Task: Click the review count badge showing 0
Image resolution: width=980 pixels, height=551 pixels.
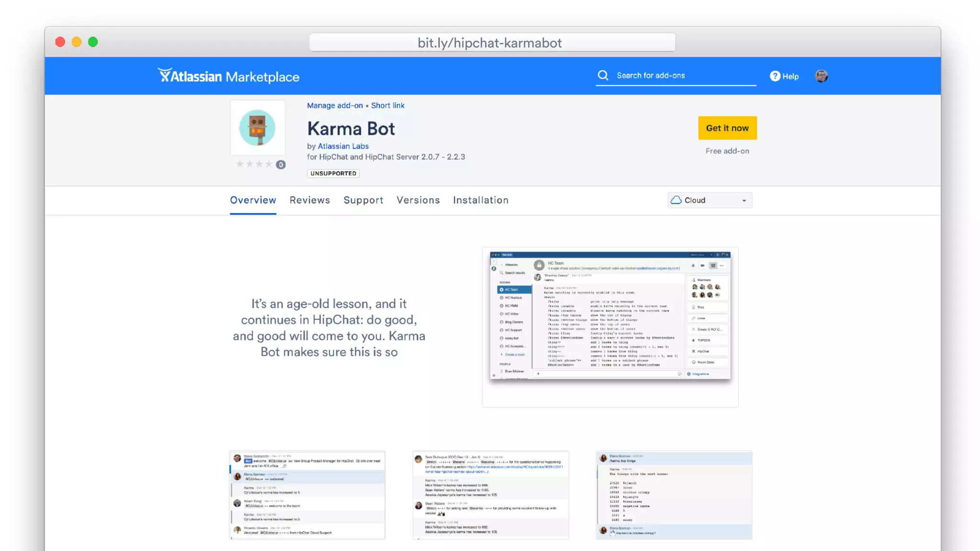Action: point(281,165)
